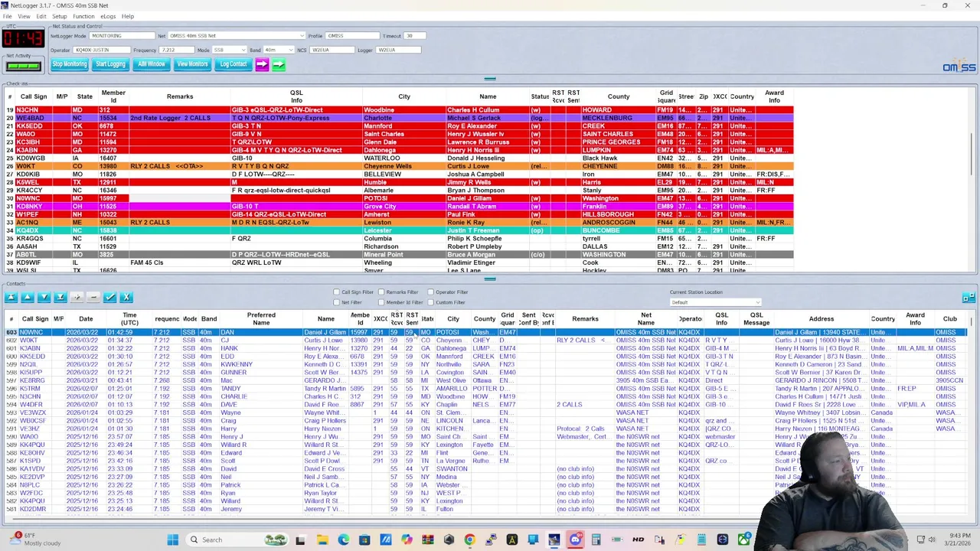Click the add contact plus icon
Viewport: 980px width, 551px height.
coord(77,297)
